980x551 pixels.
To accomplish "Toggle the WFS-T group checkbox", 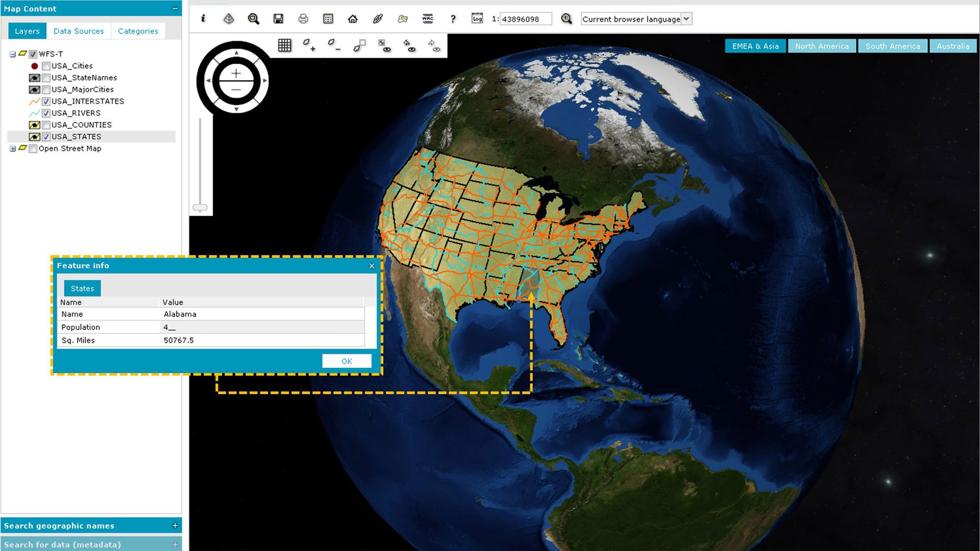I will 33,54.
